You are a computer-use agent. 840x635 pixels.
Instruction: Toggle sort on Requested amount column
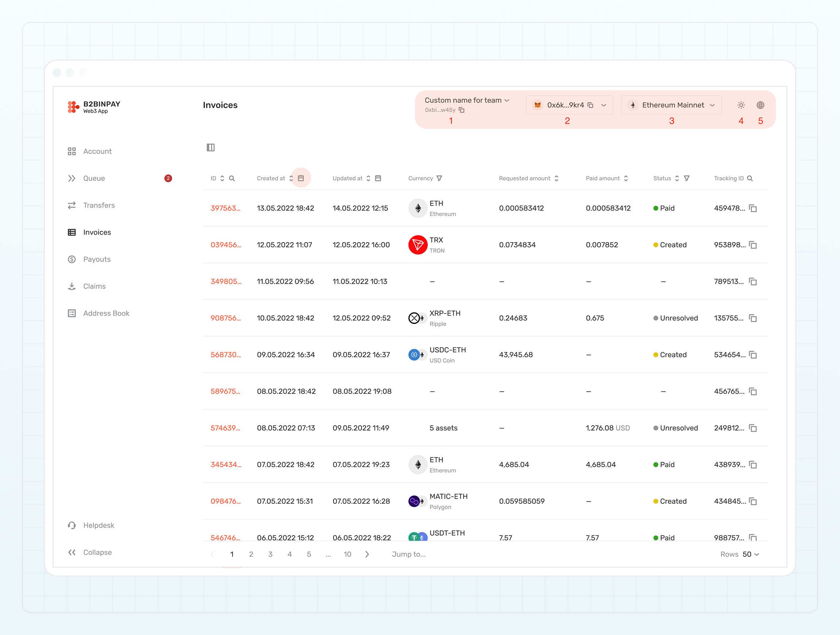pos(556,179)
